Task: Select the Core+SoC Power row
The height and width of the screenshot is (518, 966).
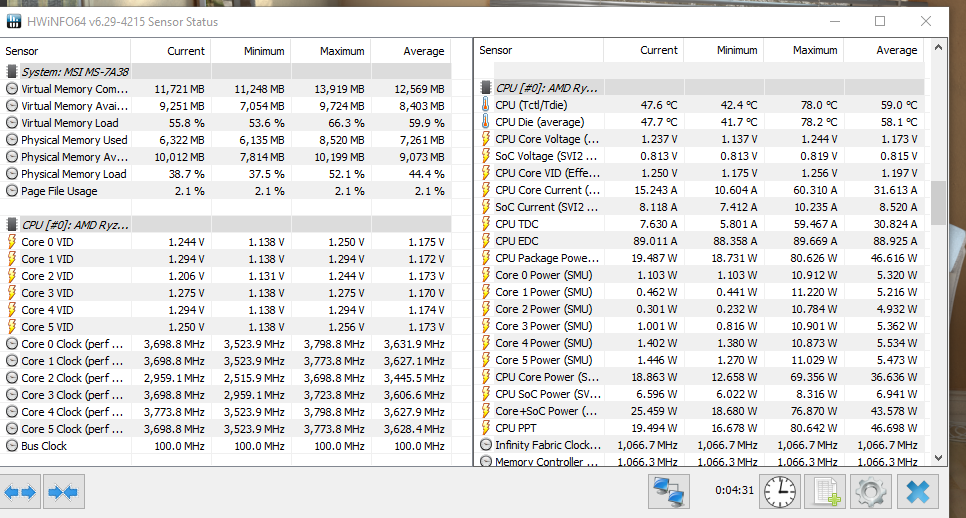Action: (x=700, y=411)
